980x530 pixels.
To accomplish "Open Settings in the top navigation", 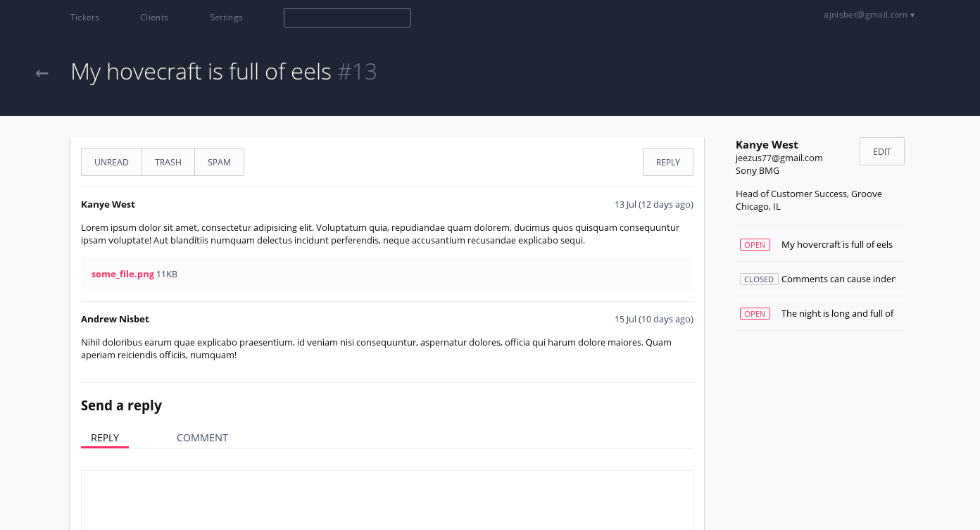I will click(226, 18).
